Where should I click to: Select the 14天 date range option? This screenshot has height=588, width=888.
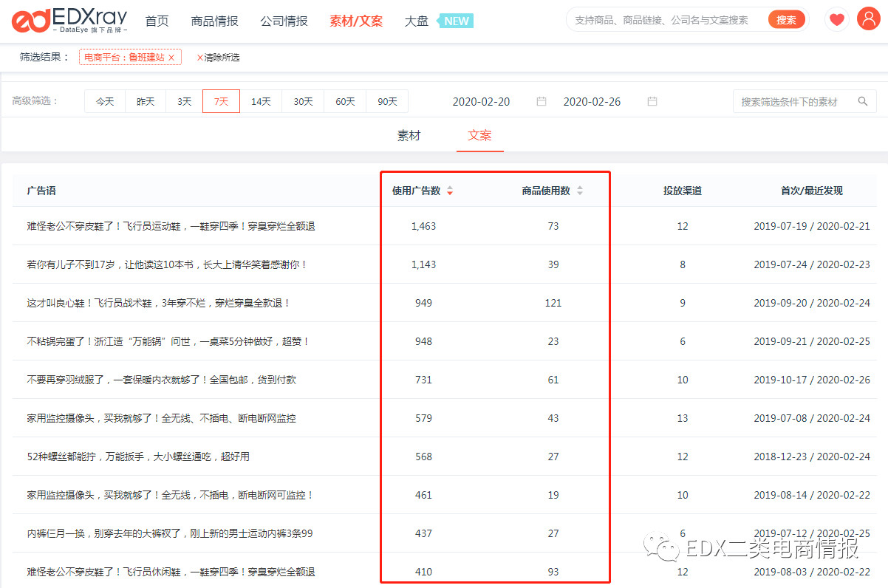[262, 101]
